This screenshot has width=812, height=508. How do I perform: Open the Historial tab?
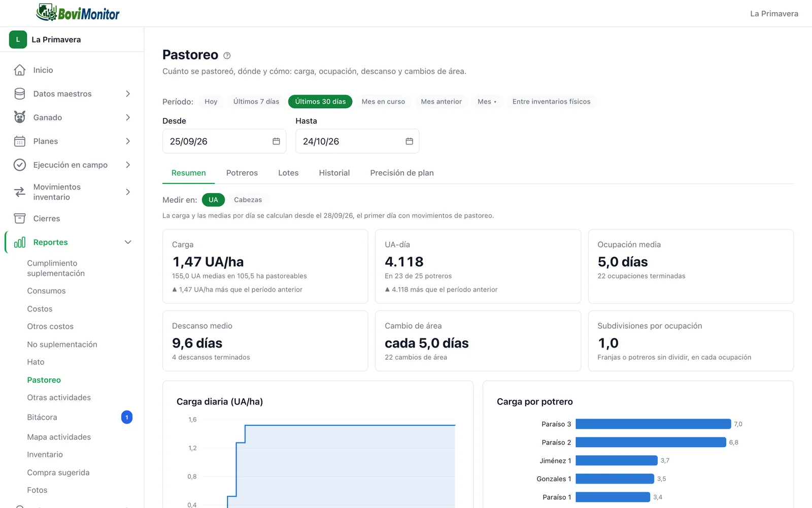tap(334, 173)
